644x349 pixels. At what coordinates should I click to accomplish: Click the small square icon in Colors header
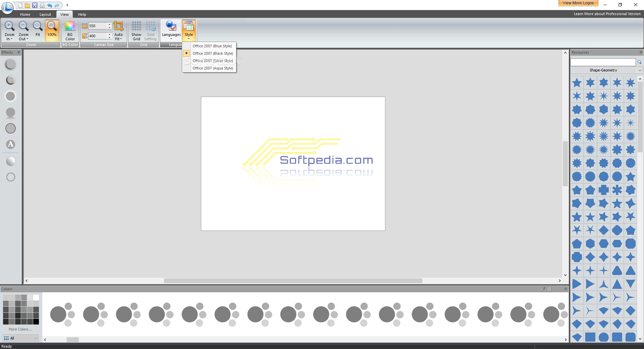(549, 289)
